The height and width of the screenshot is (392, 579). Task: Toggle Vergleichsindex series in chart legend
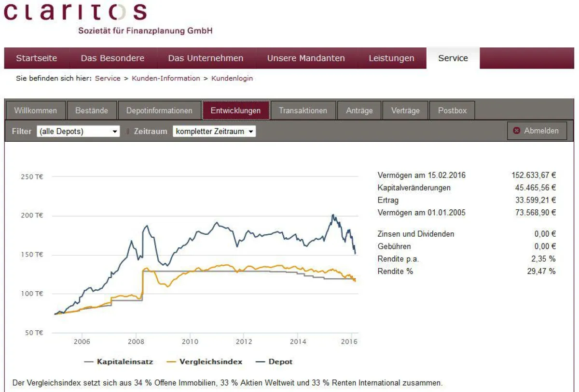(x=204, y=362)
